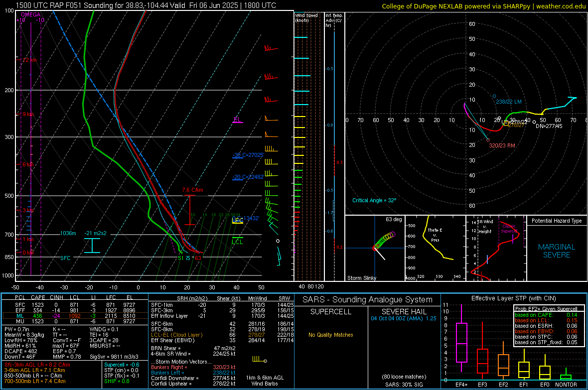This screenshot has height=390, width=588.
Task: Click the 'Effective Layer STP (with CIN)' title
Action: 513,298
